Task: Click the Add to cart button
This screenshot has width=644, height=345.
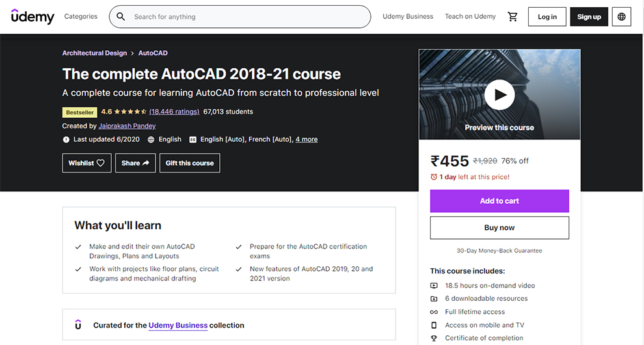Action: click(499, 201)
